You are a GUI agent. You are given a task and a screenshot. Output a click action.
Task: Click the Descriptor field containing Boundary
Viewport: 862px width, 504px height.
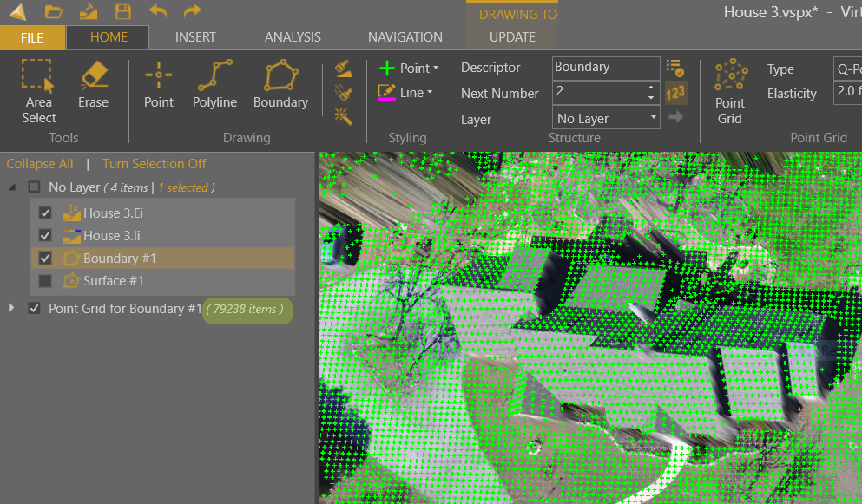[606, 68]
